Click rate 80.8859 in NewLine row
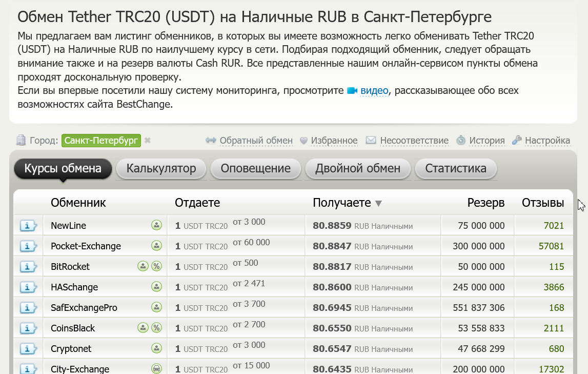 coord(332,225)
